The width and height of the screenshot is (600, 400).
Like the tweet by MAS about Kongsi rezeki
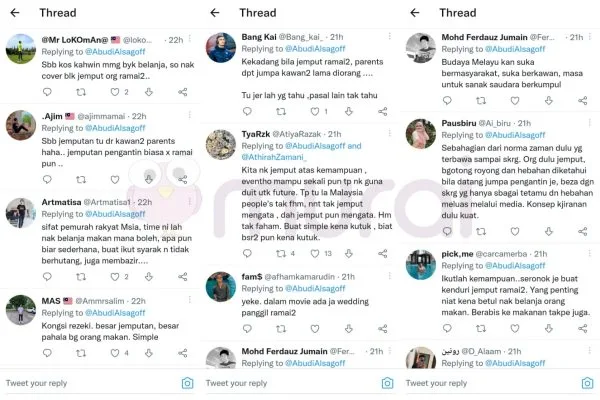pyautogui.click(x=115, y=353)
